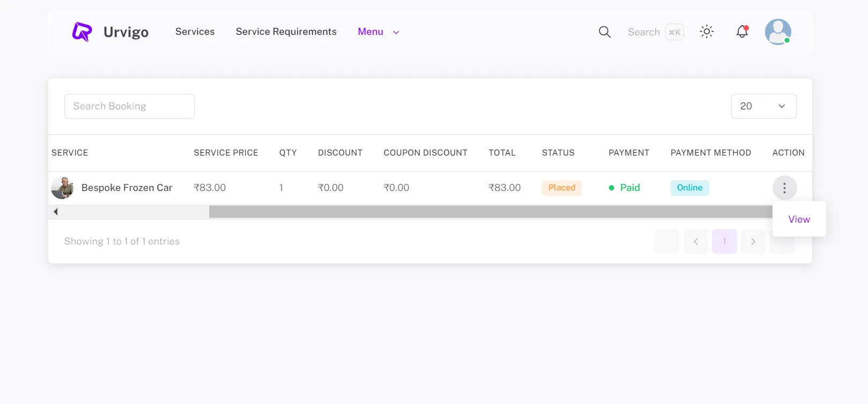Click the Bespoke Frozen Car thumbnail image

[x=62, y=188]
